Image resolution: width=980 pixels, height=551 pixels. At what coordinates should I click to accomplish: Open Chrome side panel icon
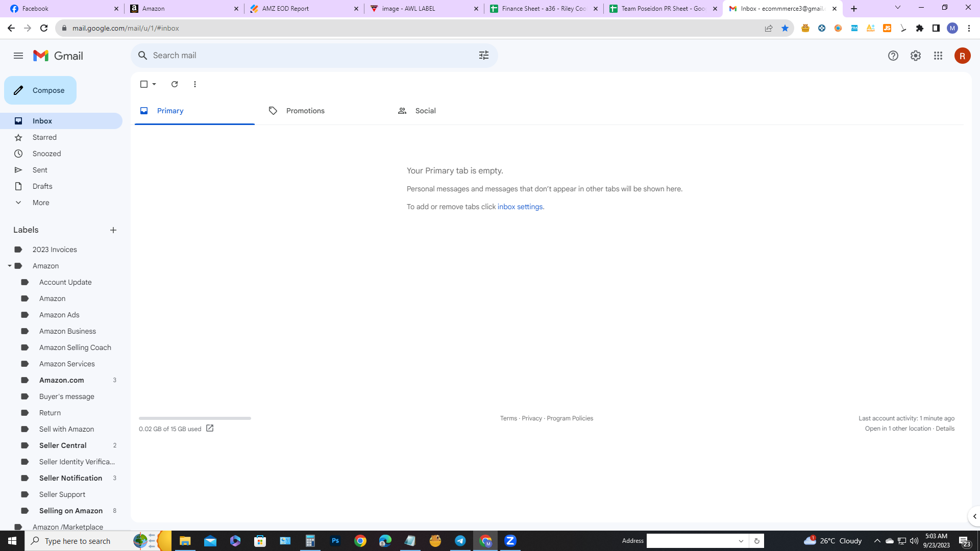point(936,28)
